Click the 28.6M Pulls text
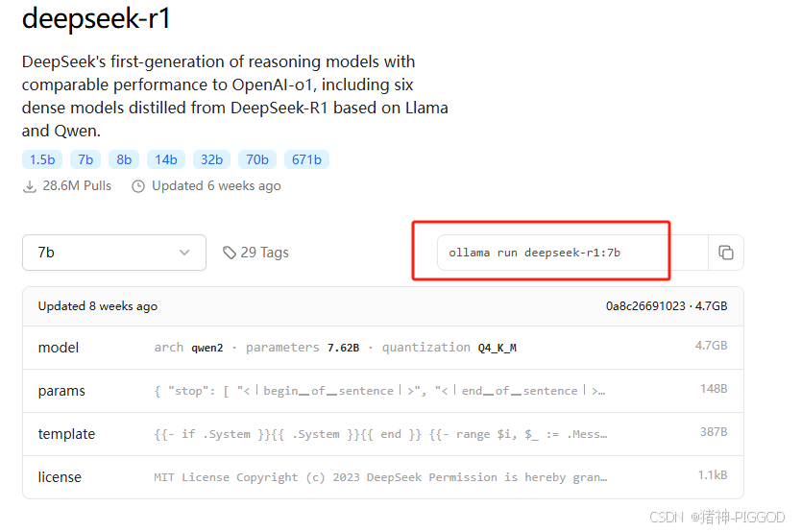The image size is (801, 532). click(x=77, y=186)
